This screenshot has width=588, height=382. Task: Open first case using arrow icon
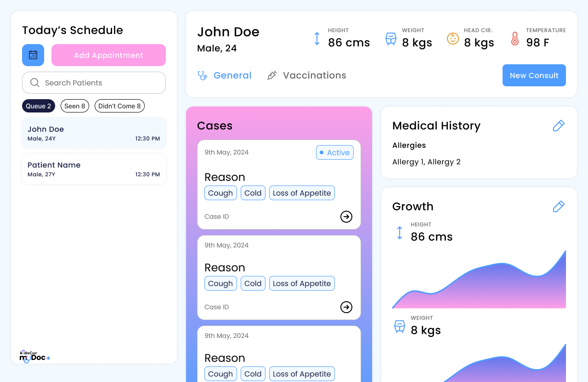(x=346, y=217)
